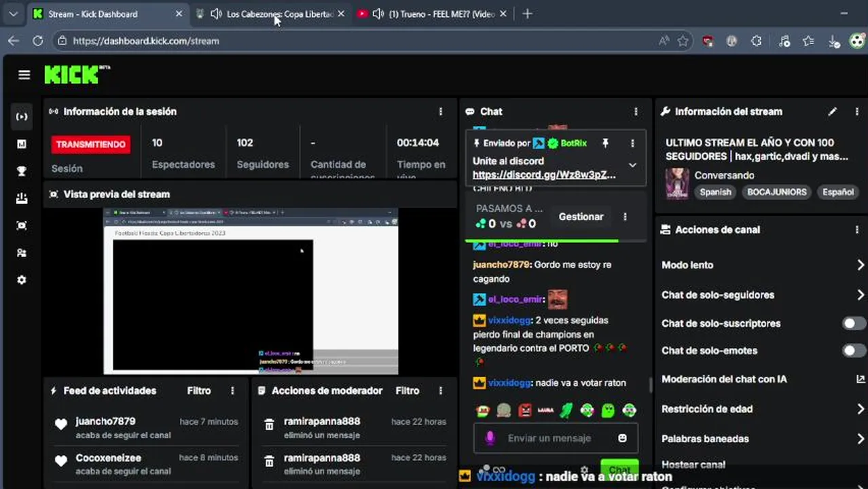Image resolution: width=868 pixels, height=489 pixels.
Task: Select the Stream - Kick Dashboard tab
Action: pyautogui.click(x=107, y=14)
